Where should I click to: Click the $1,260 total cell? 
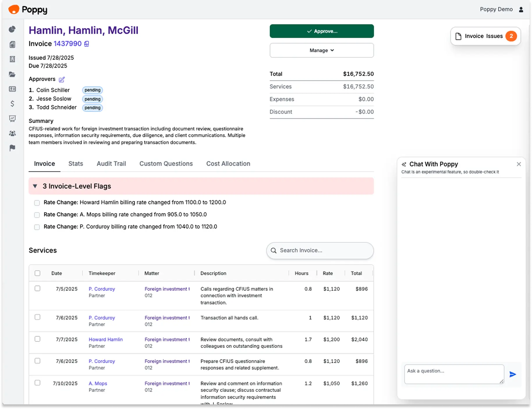(x=359, y=383)
